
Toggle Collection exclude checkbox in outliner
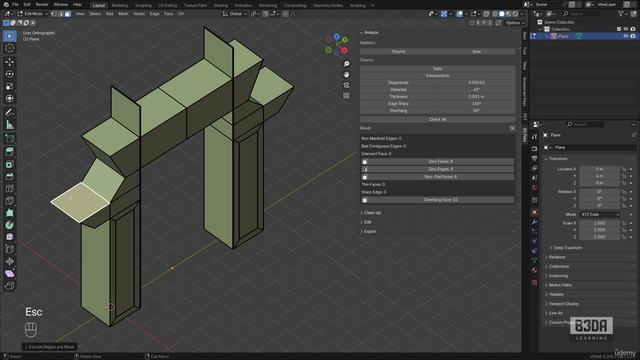[x=619, y=29]
